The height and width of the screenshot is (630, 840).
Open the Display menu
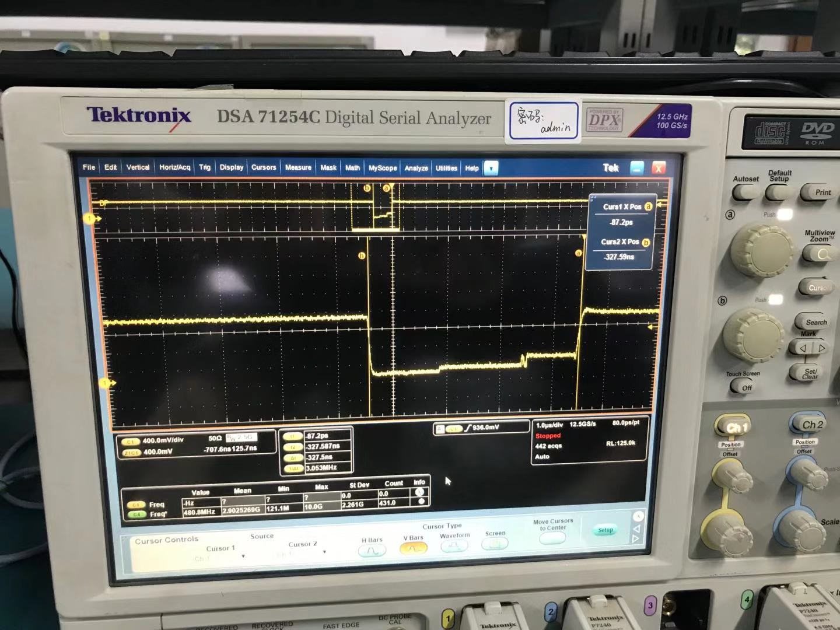point(231,167)
